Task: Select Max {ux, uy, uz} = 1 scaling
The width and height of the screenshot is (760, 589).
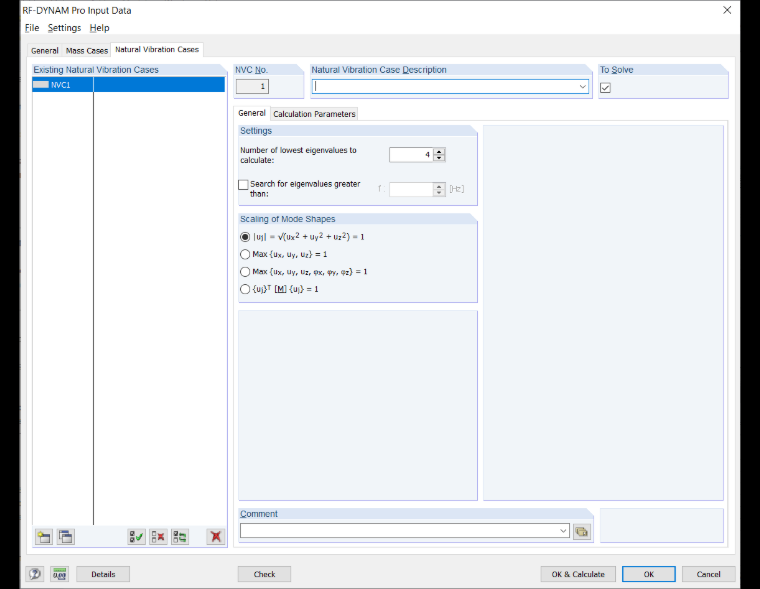Action: coord(245,255)
